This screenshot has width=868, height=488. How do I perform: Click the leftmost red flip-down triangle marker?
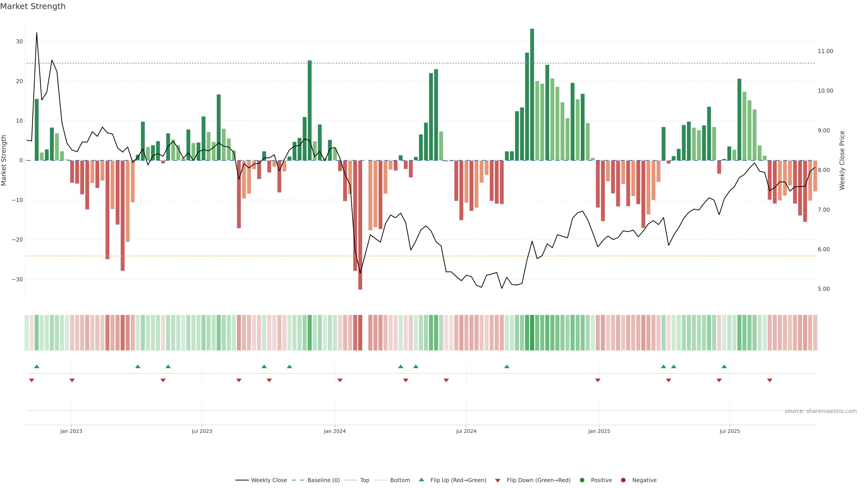pos(32,380)
